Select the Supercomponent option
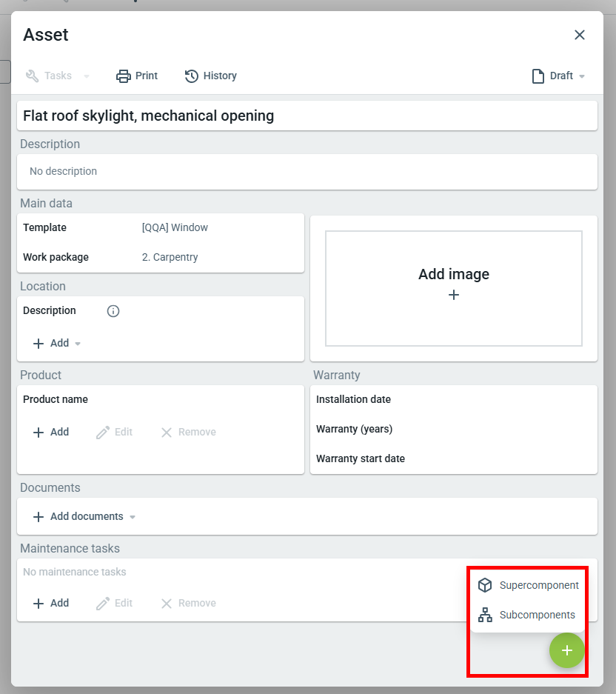 pyautogui.click(x=529, y=585)
